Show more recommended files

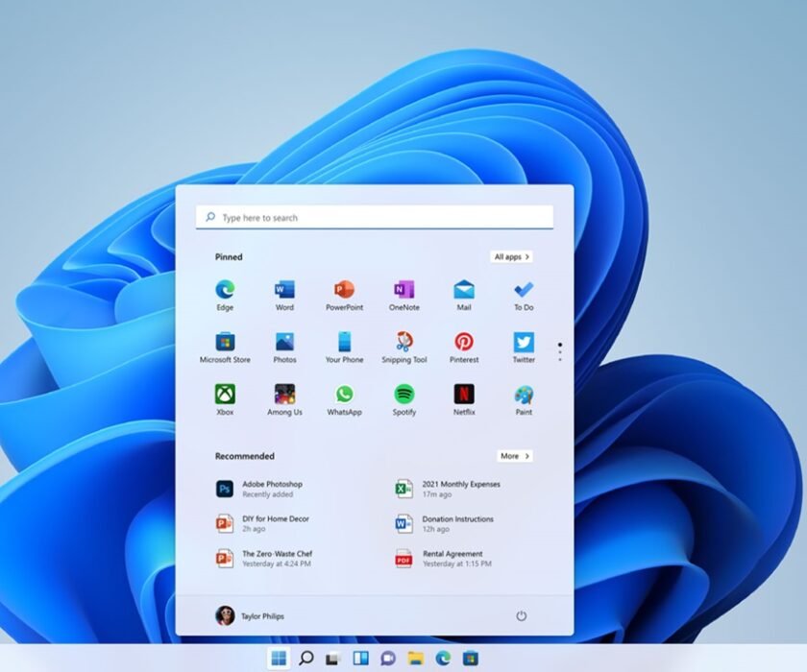(514, 456)
